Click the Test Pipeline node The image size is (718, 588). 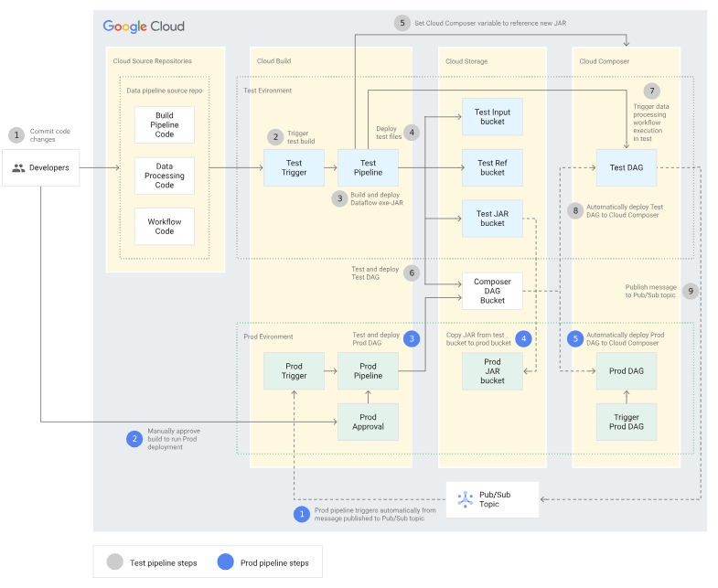tap(369, 167)
